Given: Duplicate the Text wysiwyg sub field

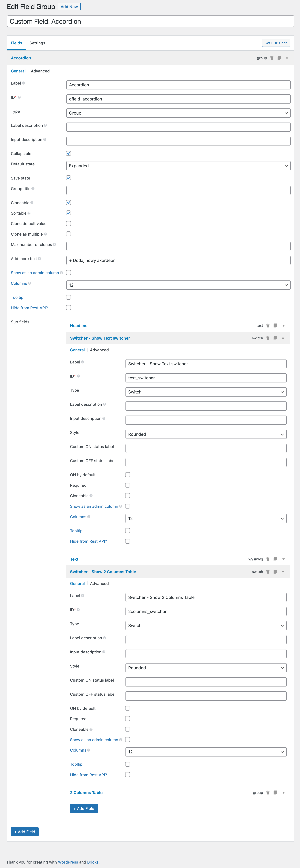Looking at the screenshot, I should (x=275, y=559).
